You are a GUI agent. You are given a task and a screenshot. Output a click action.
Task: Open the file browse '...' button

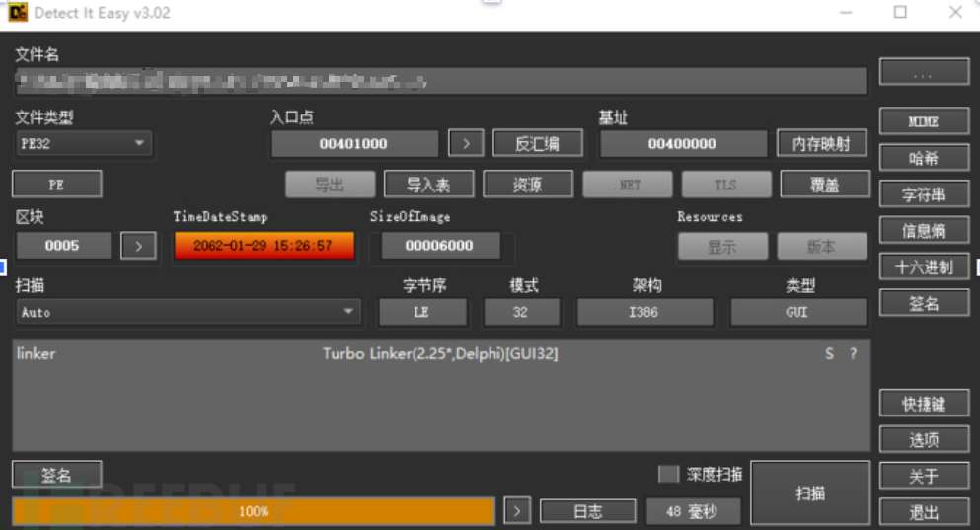coord(924,72)
